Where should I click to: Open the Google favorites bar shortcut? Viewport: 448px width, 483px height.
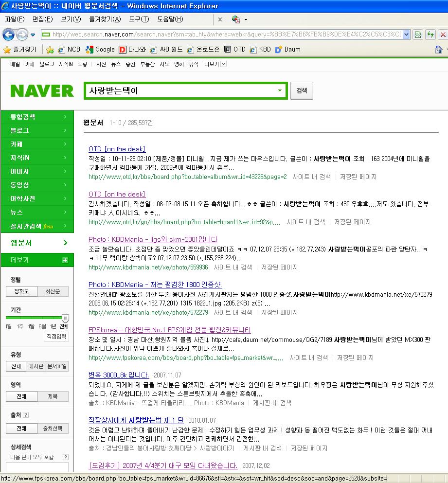click(x=100, y=49)
